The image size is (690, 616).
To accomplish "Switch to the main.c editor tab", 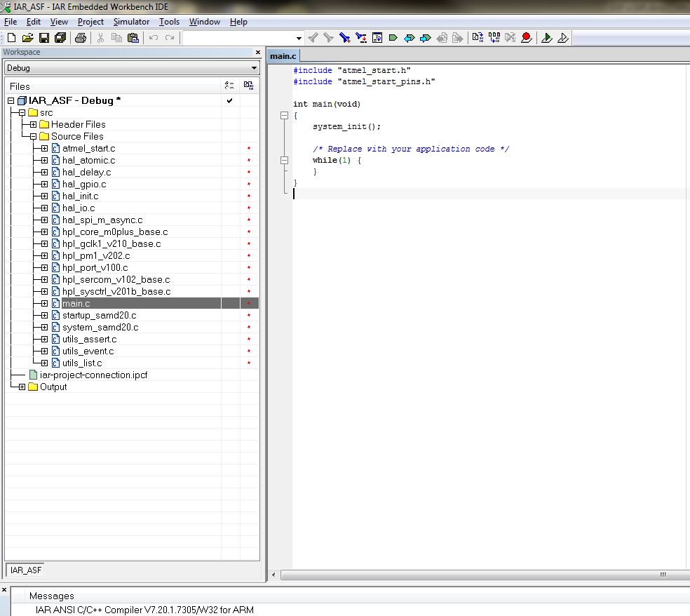I will tap(284, 56).
